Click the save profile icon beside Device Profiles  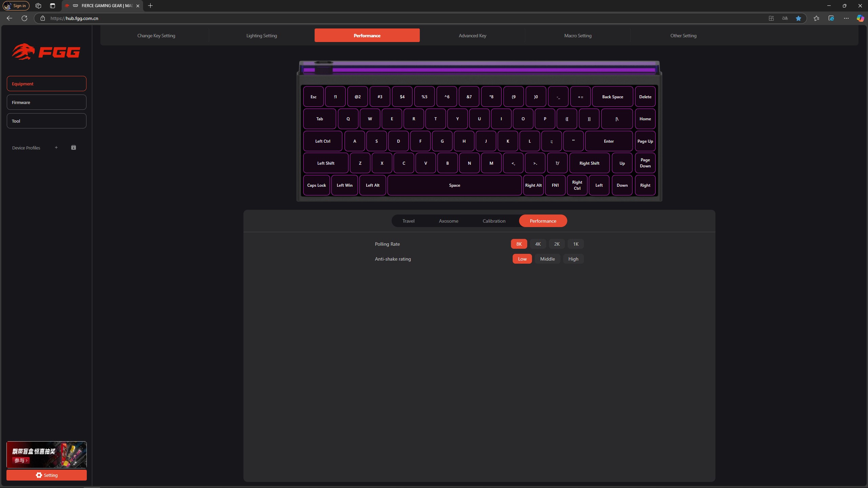pyautogui.click(x=74, y=147)
